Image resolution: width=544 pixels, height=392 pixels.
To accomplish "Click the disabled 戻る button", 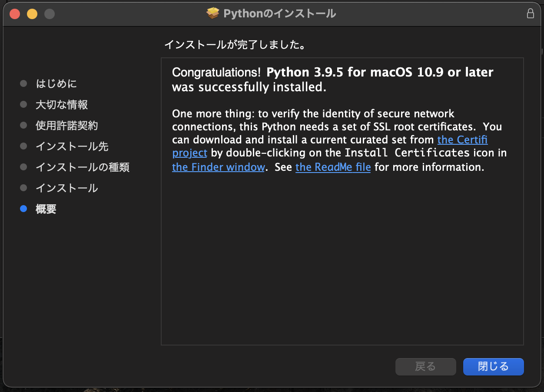I will click(x=425, y=367).
